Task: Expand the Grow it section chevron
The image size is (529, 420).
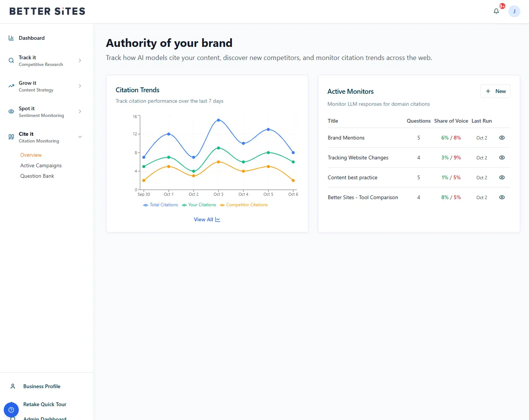Action: [x=80, y=86]
